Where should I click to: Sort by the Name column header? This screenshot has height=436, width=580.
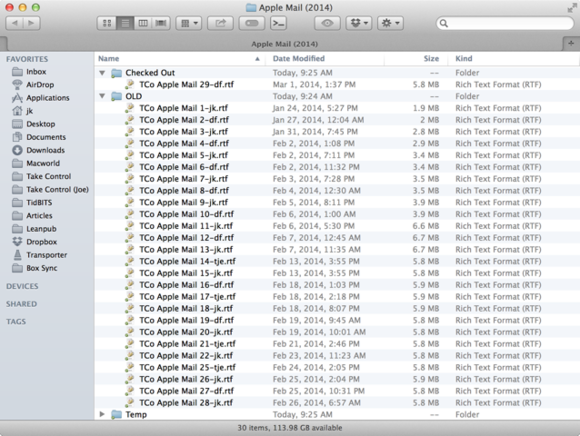179,58
